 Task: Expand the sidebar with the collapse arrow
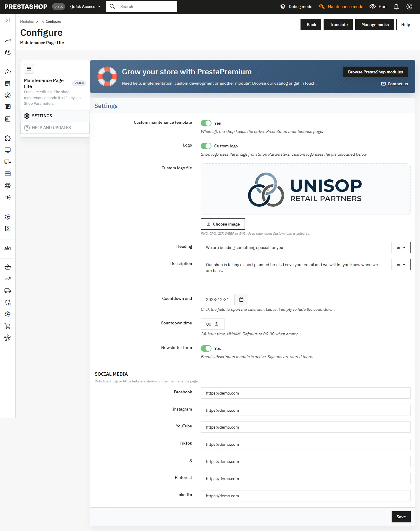point(8,20)
